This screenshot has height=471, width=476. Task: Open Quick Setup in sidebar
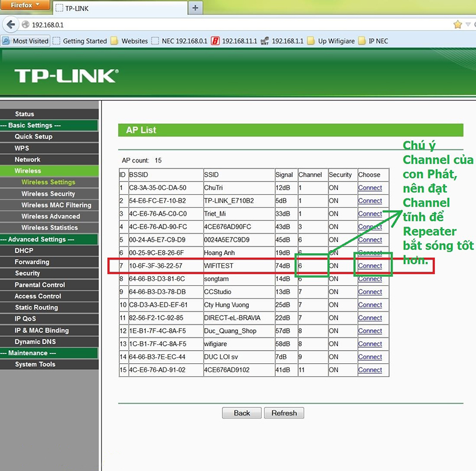point(49,137)
